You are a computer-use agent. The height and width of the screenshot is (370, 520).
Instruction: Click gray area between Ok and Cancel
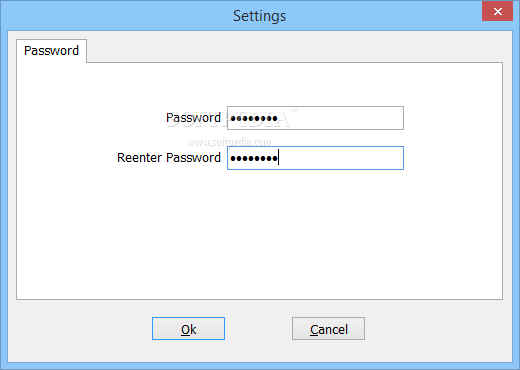click(x=258, y=329)
